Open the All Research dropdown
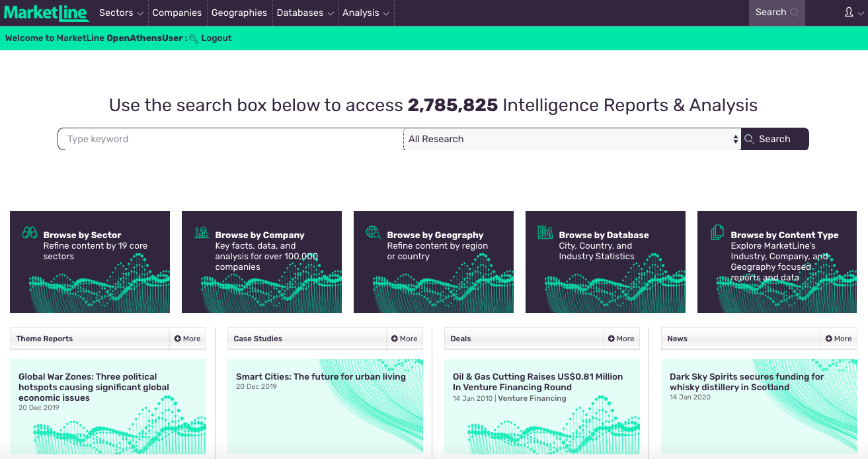The image size is (868, 459). 572,139
